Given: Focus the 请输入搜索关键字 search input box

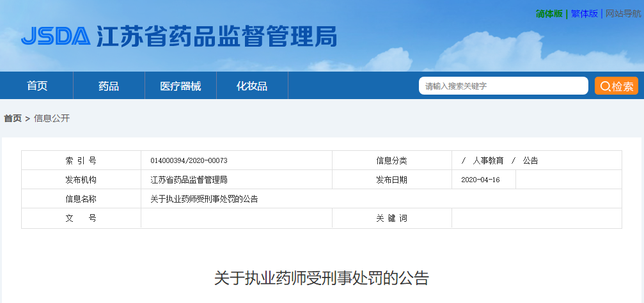Looking at the screenshot, I should (503, 86).
